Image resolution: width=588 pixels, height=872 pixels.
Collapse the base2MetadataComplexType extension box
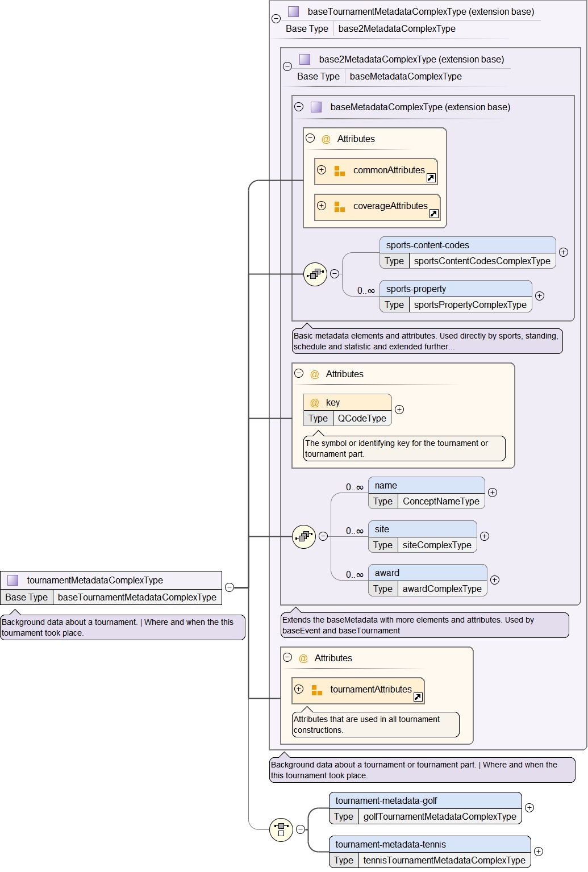[287, 66]
